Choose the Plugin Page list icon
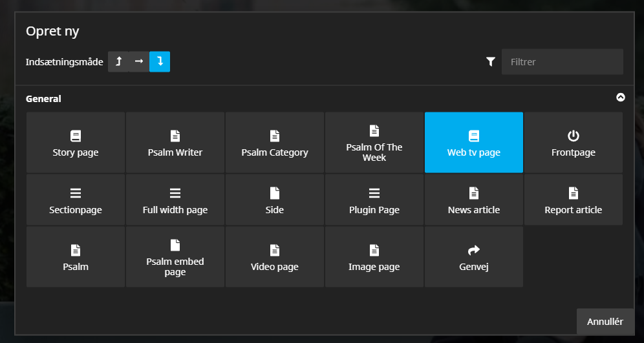This screenshot has width=644, height=343. pyautogui.click(x=374, y=193)
